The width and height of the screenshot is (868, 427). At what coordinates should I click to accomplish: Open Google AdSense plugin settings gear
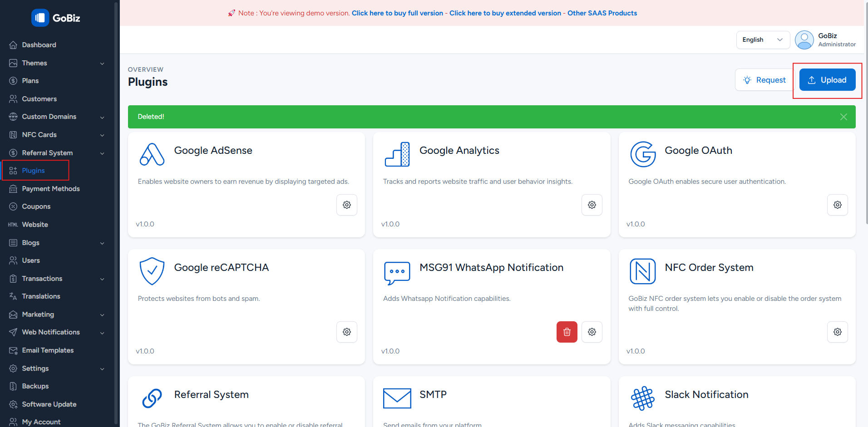[346, 205]
